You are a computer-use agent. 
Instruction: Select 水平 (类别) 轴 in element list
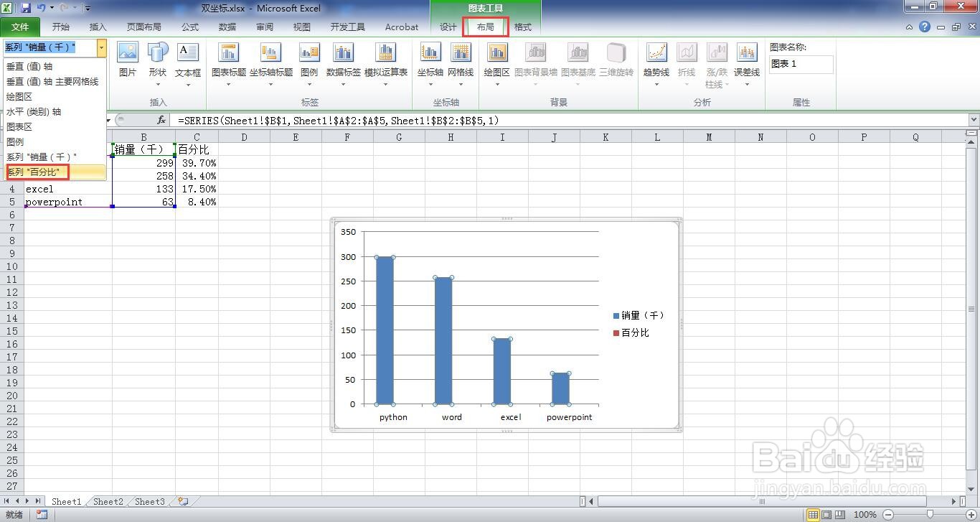tap(34, 112)
